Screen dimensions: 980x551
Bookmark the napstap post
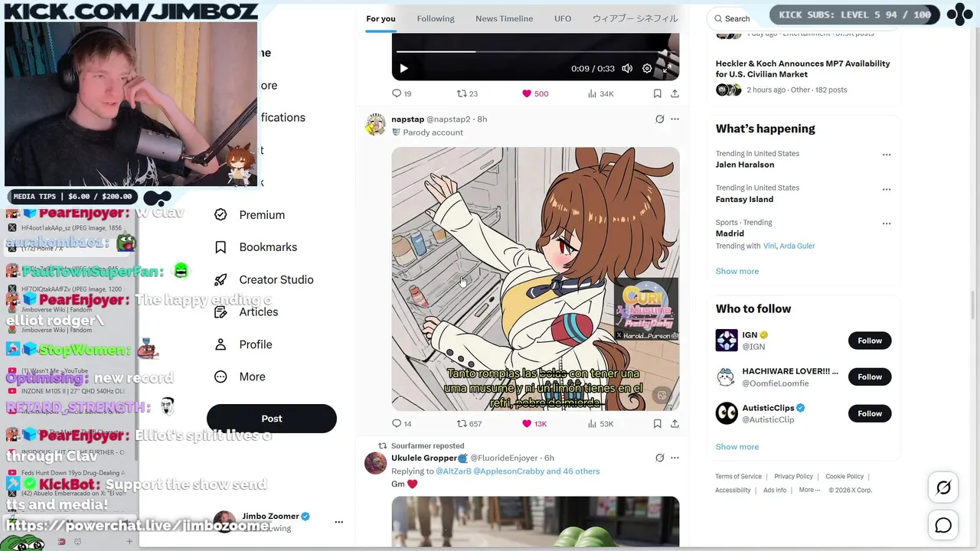tap(657, 423)
